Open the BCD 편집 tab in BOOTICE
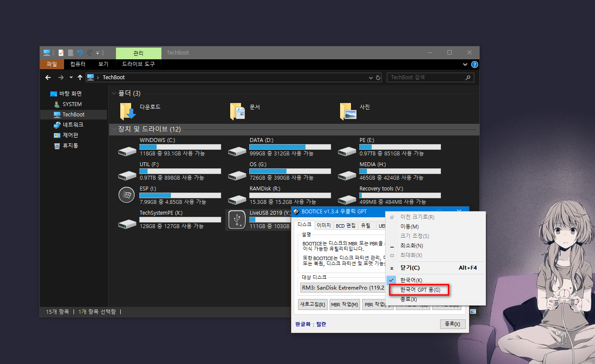Image resolution: width=595 pixels, height=364 pixels. coord(346,225)
